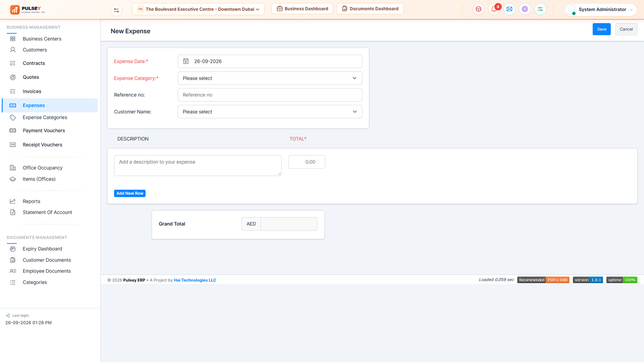Click the Business Centers grid icon
Image resolution: width=644 pixels, height=362 pixels.
13,39
